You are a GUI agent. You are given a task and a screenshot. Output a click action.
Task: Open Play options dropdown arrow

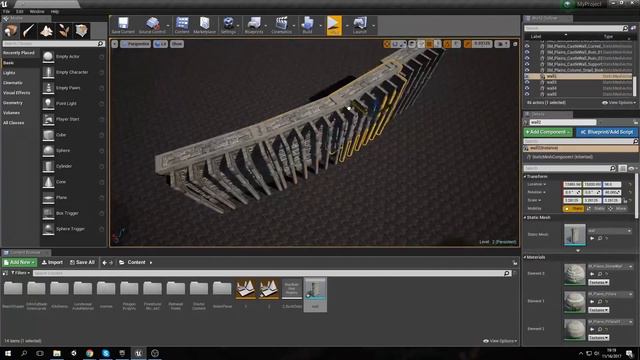coord(347,25)
